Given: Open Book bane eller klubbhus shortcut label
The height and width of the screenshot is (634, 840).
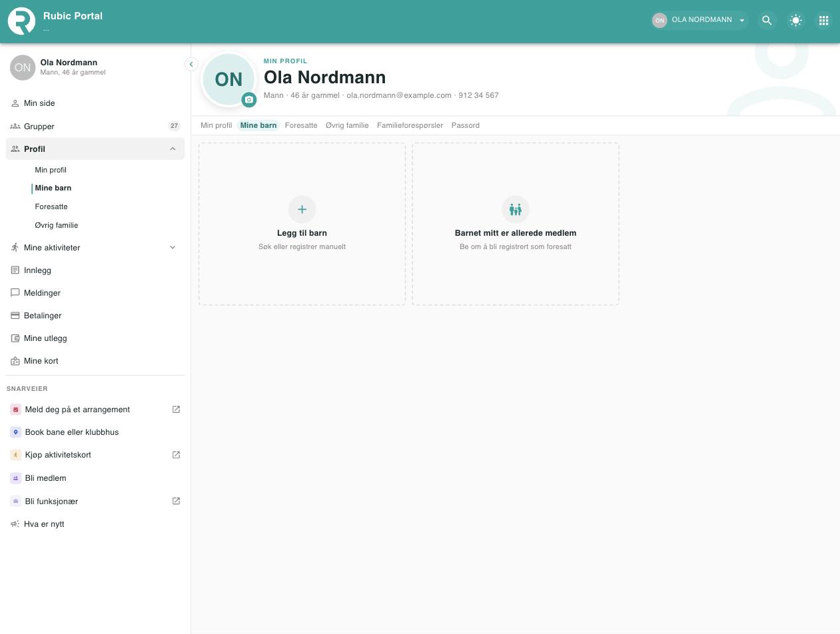Looking at the screenshot, I should tap(72, 432).
